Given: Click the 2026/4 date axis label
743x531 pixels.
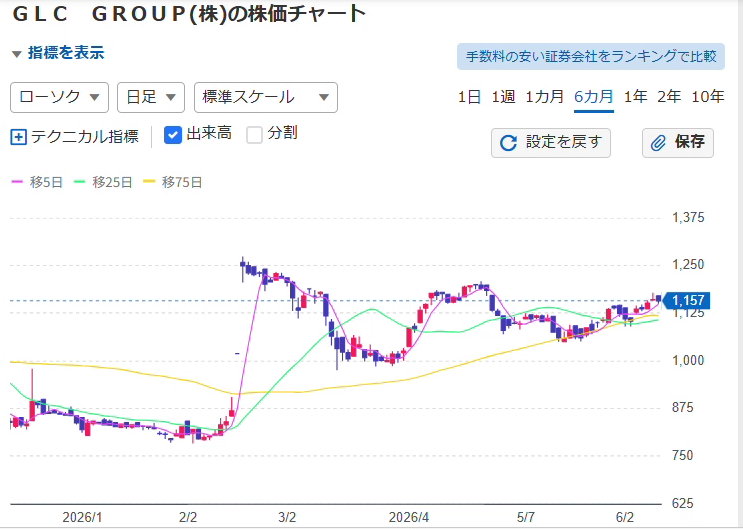Looking at the screenshot, I should [x=409, y=517].
